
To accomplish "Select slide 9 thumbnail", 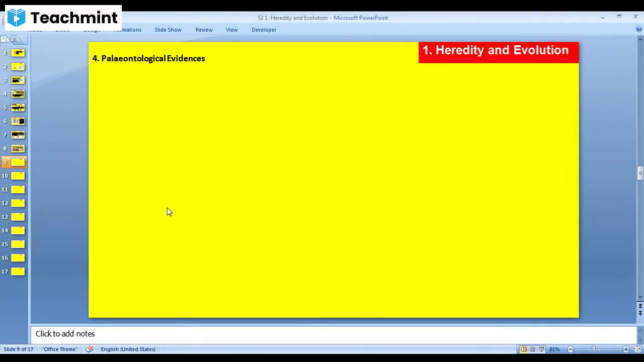I will (x=18, y=161).
